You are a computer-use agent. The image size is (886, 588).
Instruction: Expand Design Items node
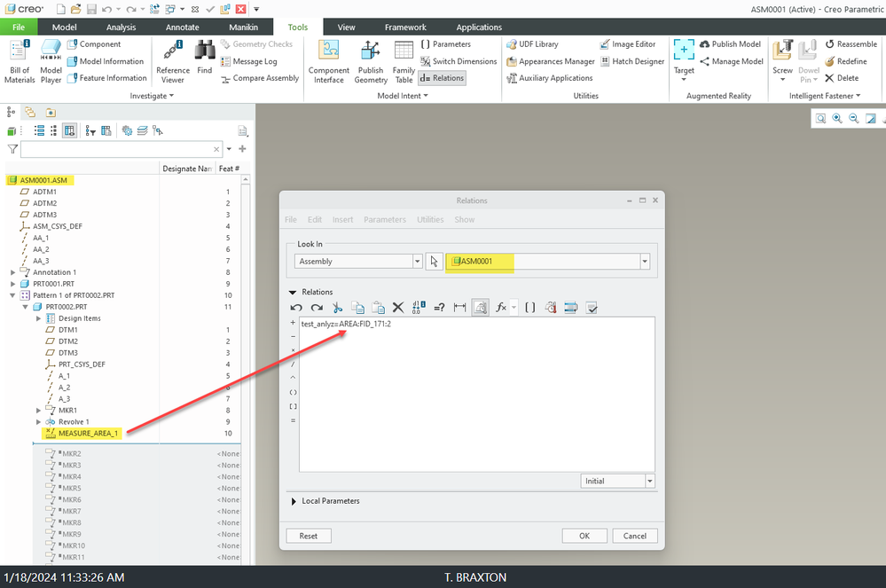click(38, 318)
